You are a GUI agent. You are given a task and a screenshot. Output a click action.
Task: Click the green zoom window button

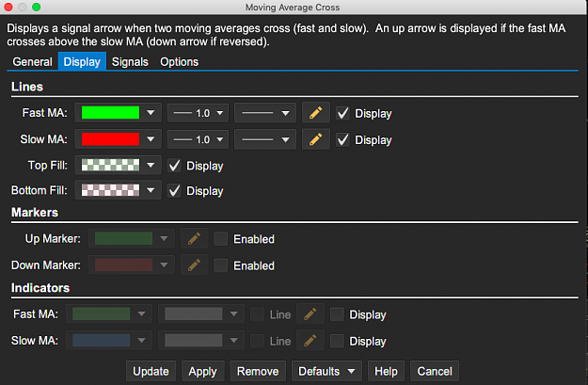37,8
